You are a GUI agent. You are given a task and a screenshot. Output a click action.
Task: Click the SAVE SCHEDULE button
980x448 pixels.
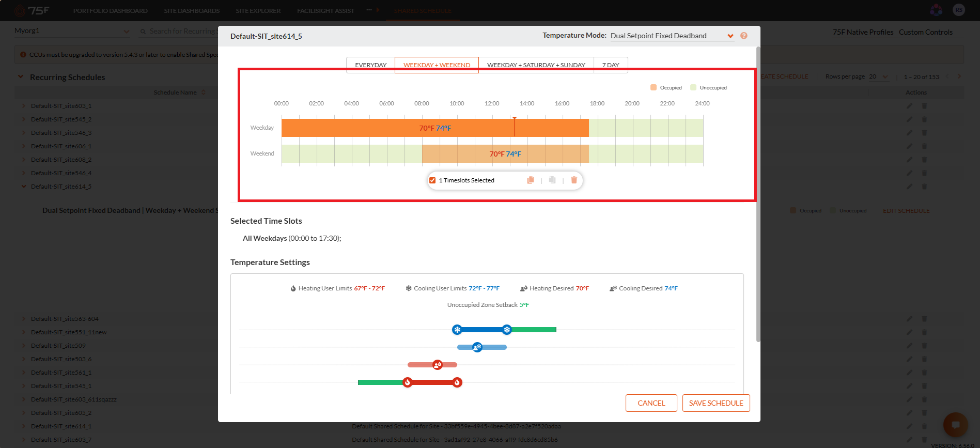716,403
